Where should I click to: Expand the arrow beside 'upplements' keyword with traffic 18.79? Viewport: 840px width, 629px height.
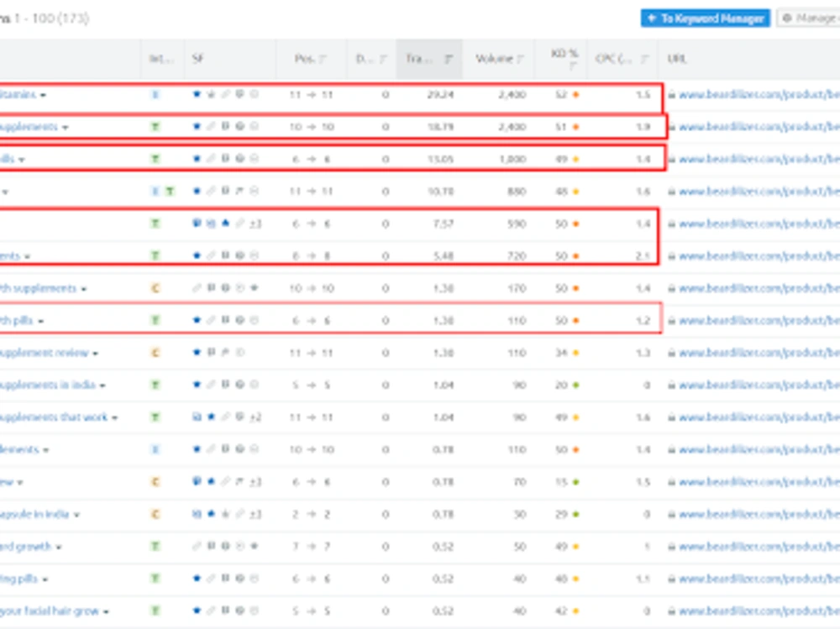click(65, 128)
